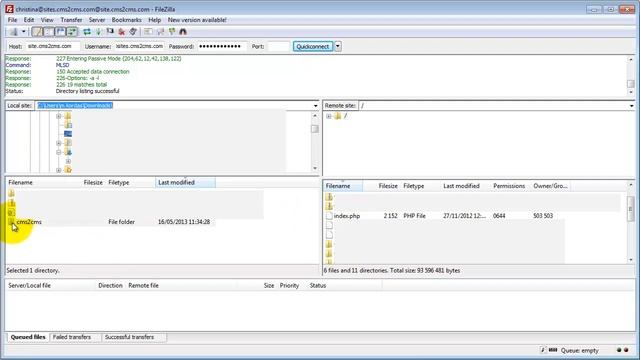Image resolution: width=640 pixels, height=360 pixels.
Task: Open the View menu
Action: click(x=47, y=20)
